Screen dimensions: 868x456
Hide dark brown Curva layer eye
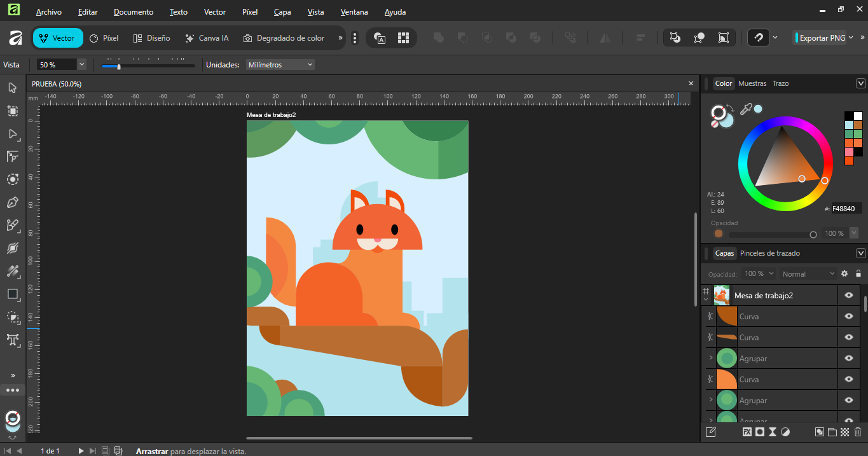click(848, 316)
